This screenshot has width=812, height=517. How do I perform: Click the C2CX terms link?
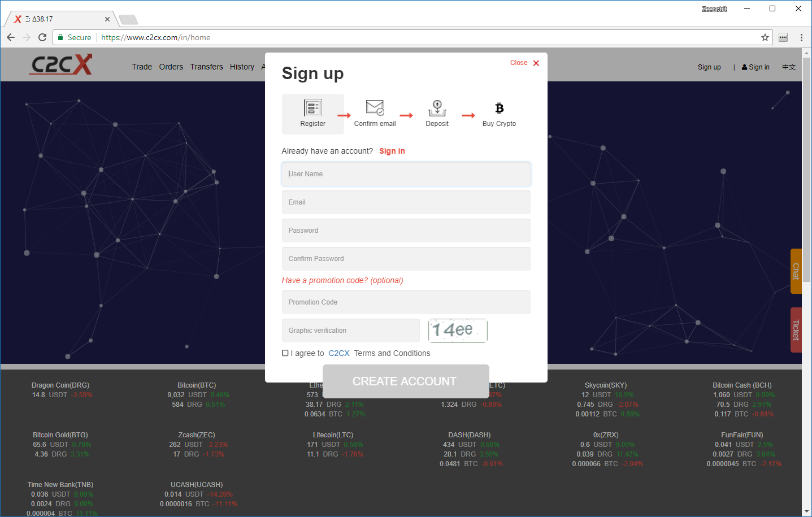[339, 353]
